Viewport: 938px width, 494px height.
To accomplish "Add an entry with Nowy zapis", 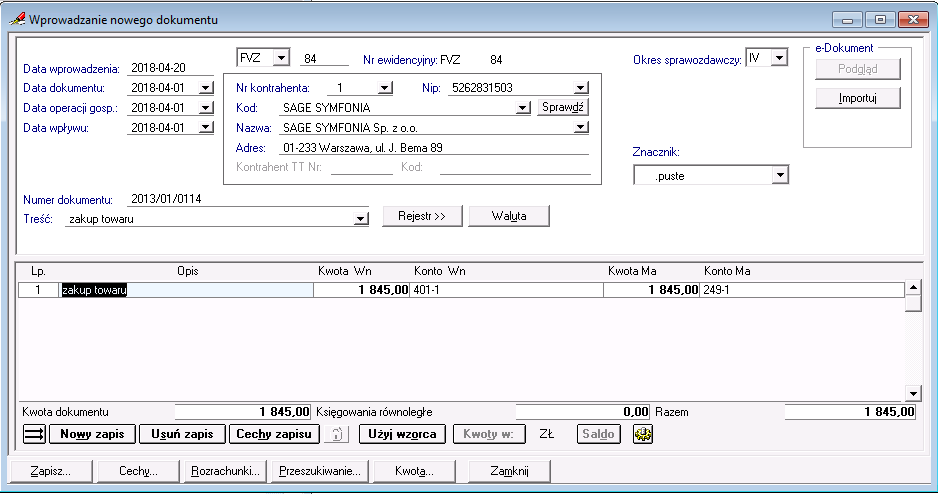I will (x=92, y=435).
